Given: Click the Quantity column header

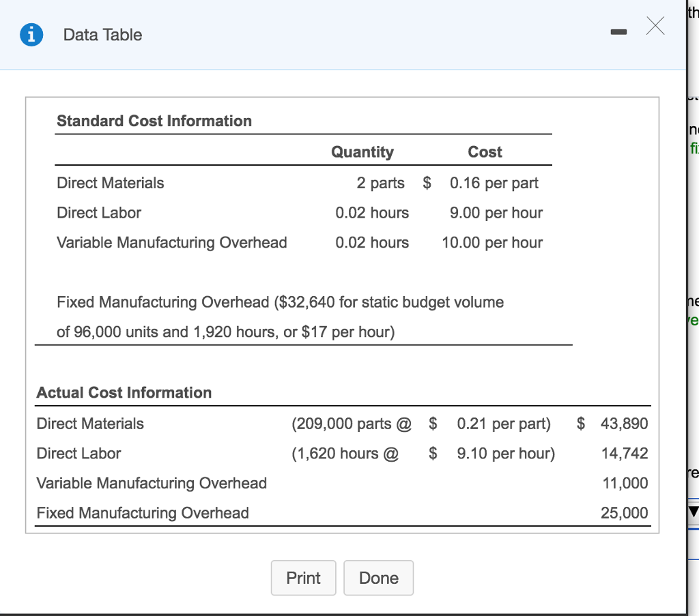Looking at the screenshot, I should point(362,151).
